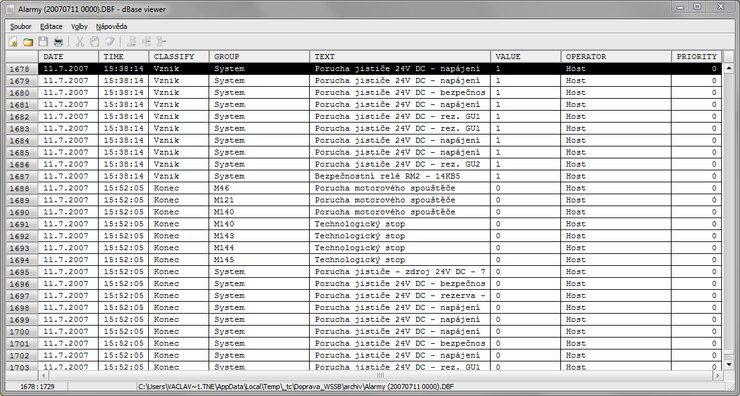Open the Nápověda menu
This screenshot has width=740, height=396.
tap(111, 26)
